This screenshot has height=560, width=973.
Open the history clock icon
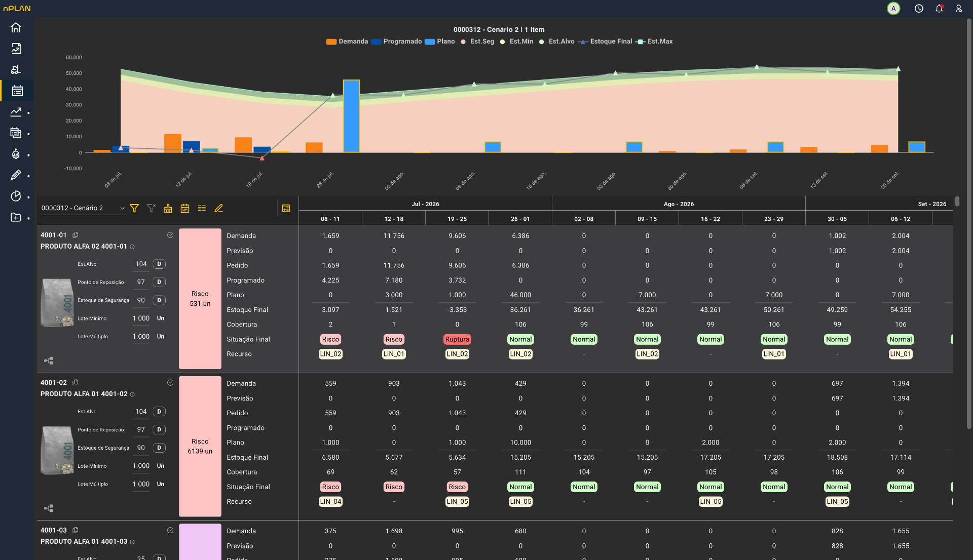click(x=919, y=9)
